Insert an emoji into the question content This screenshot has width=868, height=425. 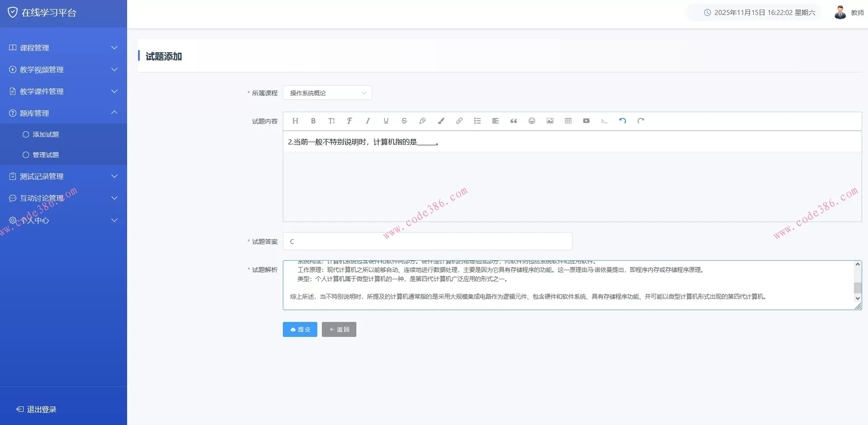point(532,121)
